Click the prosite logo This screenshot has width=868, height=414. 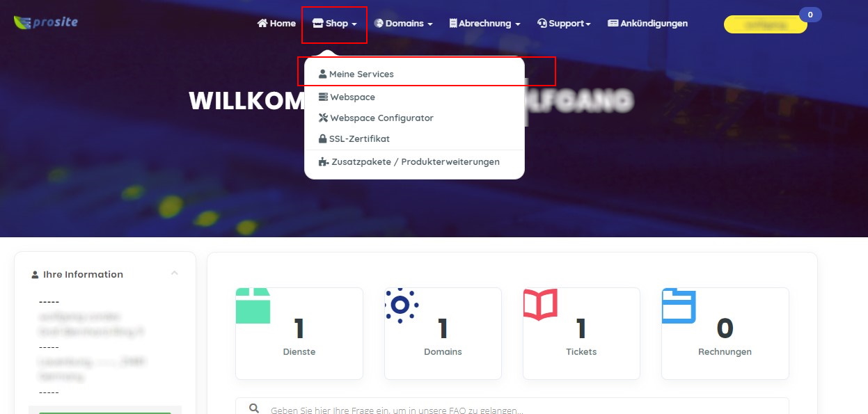45,22
